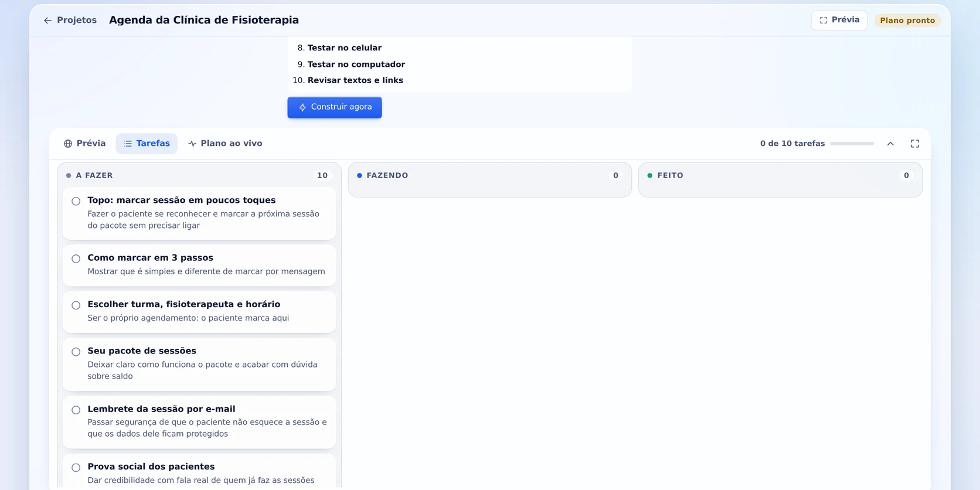Image resolution: width=980 pixels, height=490 pixels.
Task: Select the Tarefas tab
Action: tap(147, 144)
